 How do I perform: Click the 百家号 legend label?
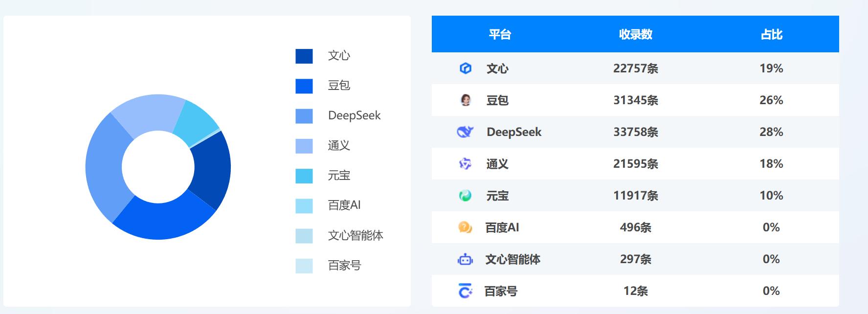pyautogui.click(x=344, y=266)
